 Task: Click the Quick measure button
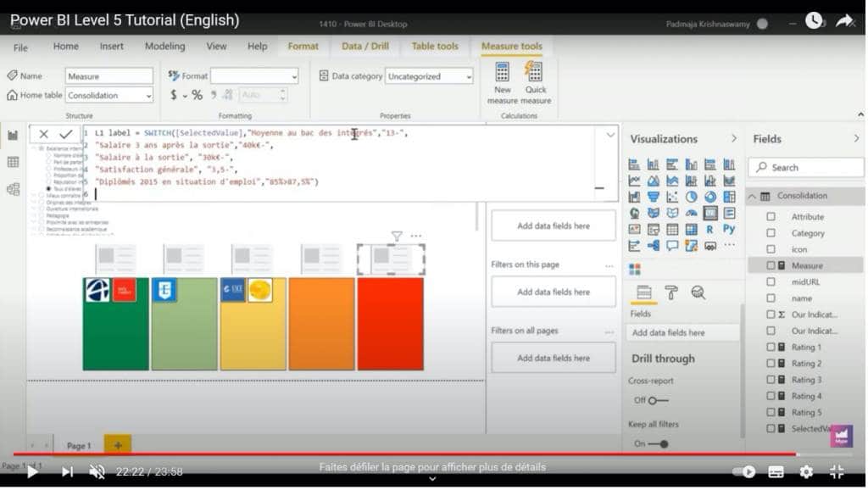[536, 83]
